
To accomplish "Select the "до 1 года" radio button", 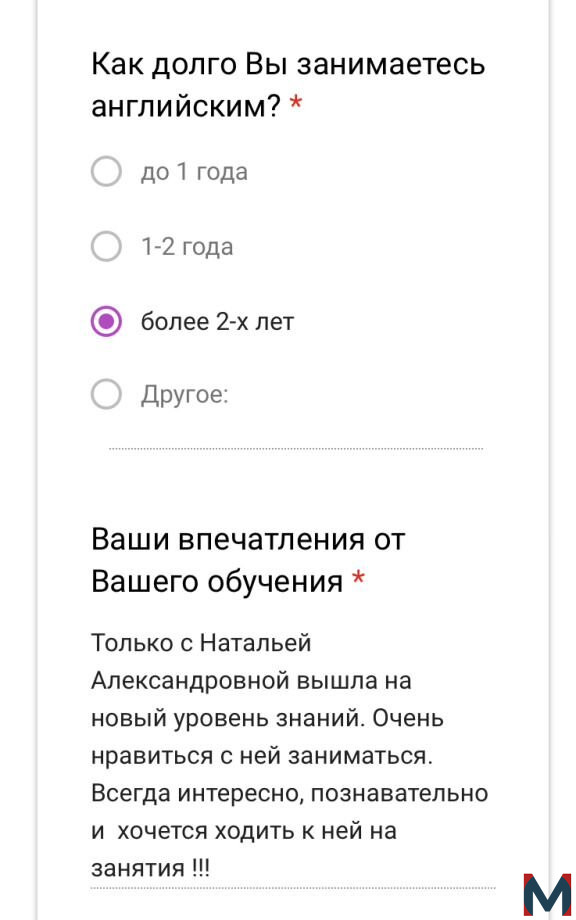I will [106, 171].
